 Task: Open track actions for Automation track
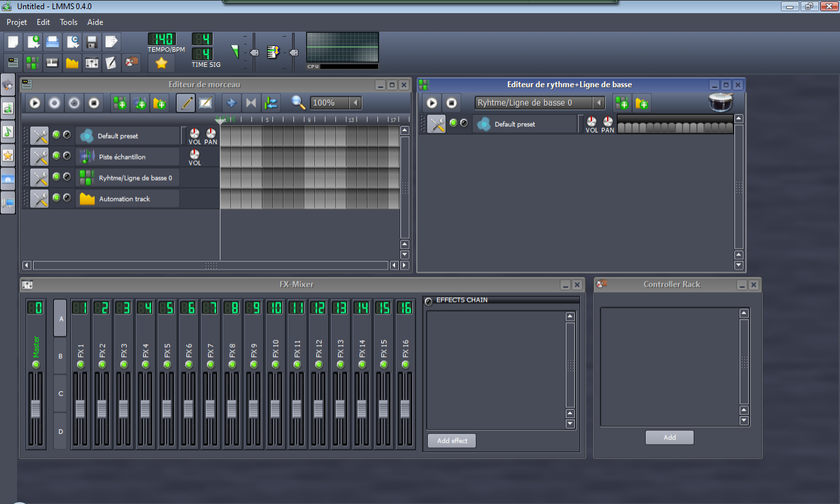pos(39,199)
